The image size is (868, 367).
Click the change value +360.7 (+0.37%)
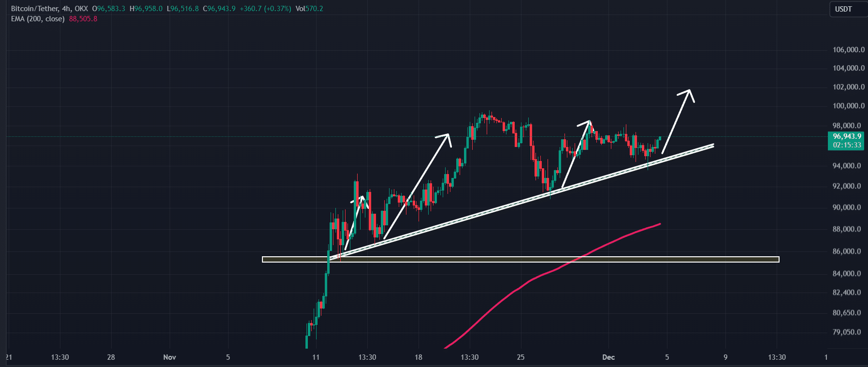265,9
